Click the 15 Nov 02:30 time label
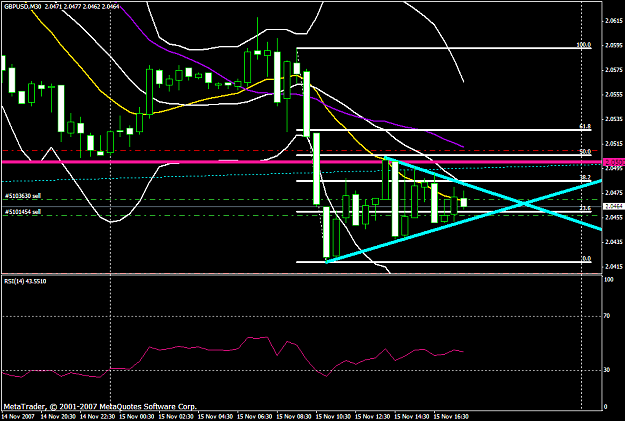This screenshot has width=625, height=421. pos(176,417)
